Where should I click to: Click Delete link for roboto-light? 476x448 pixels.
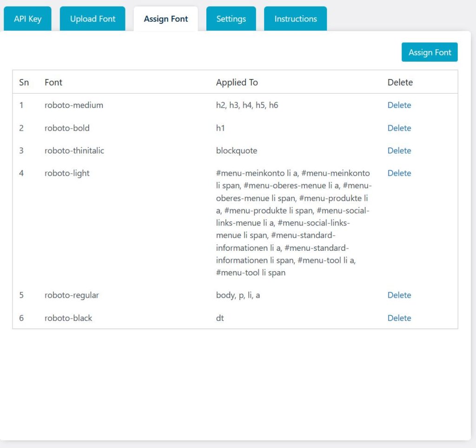point(399,173)
